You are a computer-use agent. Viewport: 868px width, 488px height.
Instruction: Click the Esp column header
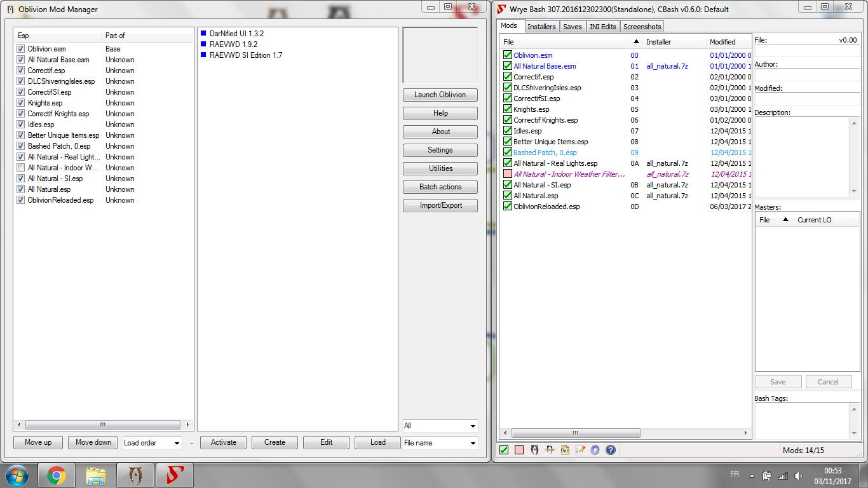[58, 36]
